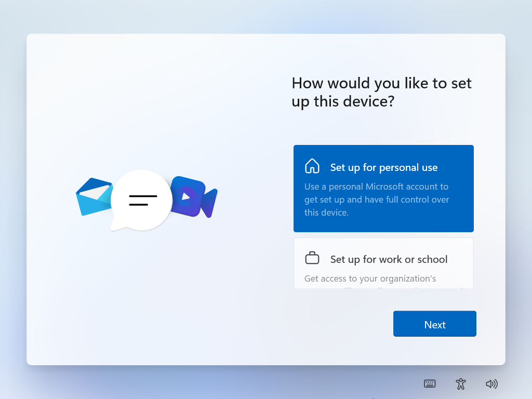Click the video camera illustration

point(194,197)
